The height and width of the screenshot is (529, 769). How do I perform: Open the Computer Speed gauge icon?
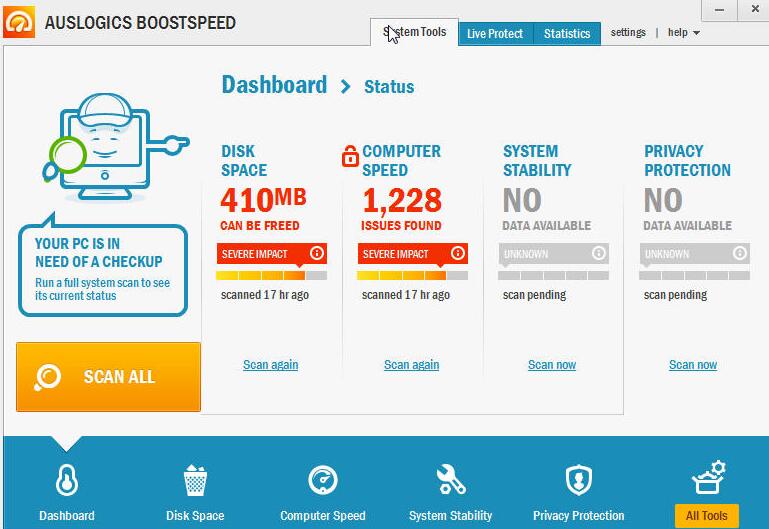point(323,479)
